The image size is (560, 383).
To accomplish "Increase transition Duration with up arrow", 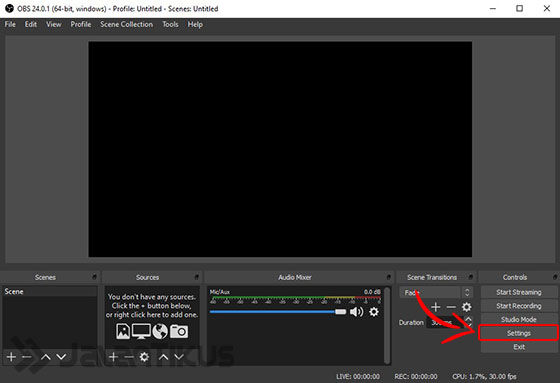I will [469, 319].
